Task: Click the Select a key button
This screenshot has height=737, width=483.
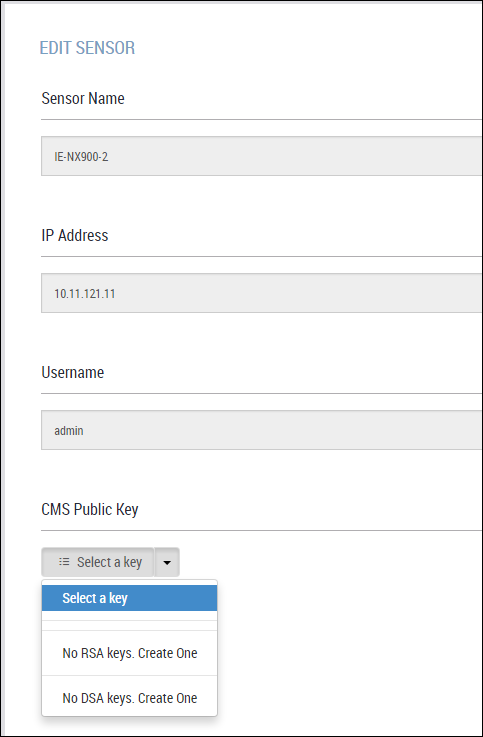Action: coord(98,562)
